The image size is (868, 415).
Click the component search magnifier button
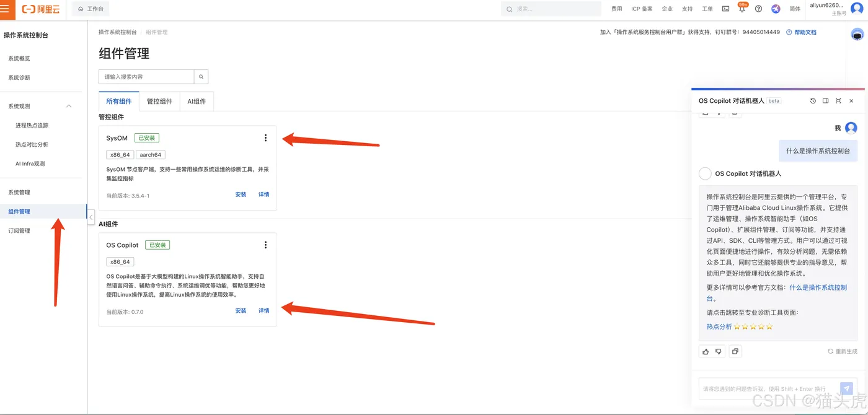(201, 77)
